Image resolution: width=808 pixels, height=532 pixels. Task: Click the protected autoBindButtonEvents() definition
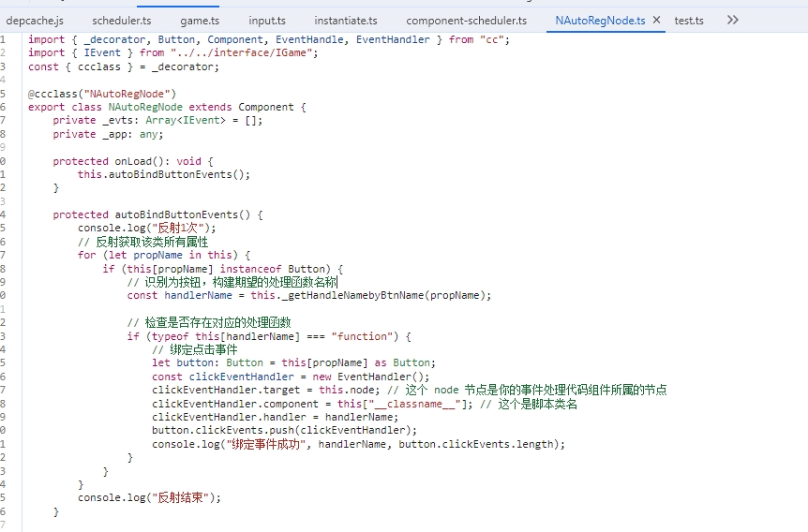(x=157, y=214)
